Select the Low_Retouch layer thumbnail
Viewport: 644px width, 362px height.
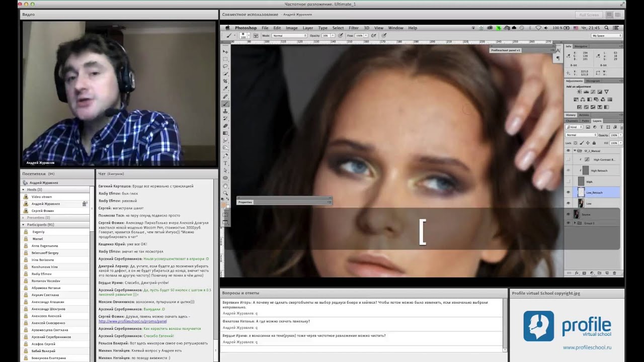click(x=581, y=192)
